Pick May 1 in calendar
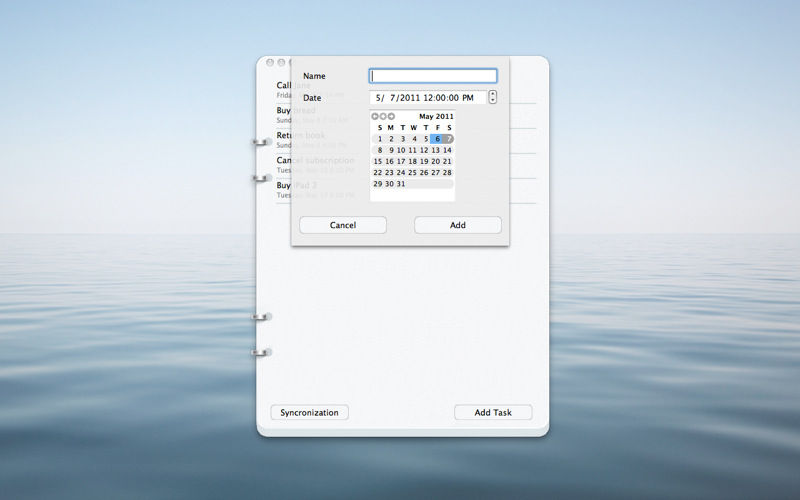800x500 pixels. point(380,139)
